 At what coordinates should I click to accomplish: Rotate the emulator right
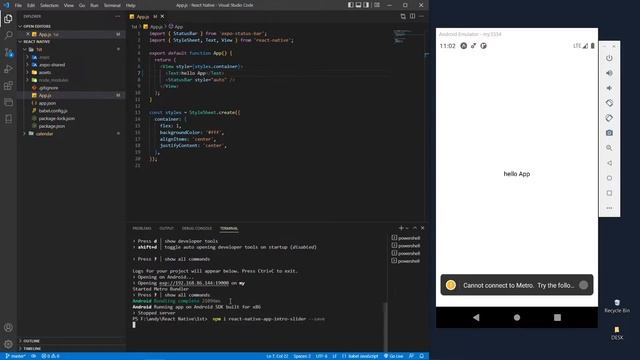point(609,118)
